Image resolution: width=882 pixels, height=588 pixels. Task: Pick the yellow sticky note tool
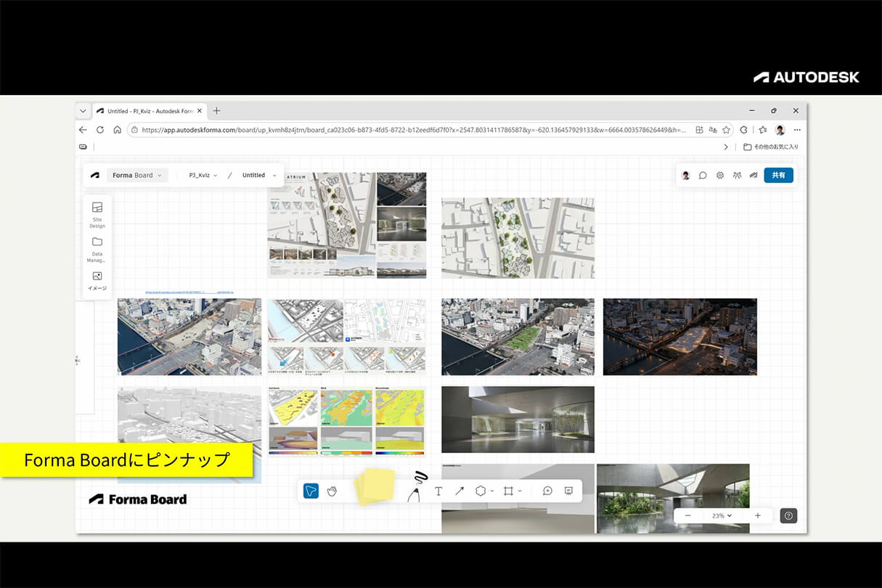coord(375,486)
